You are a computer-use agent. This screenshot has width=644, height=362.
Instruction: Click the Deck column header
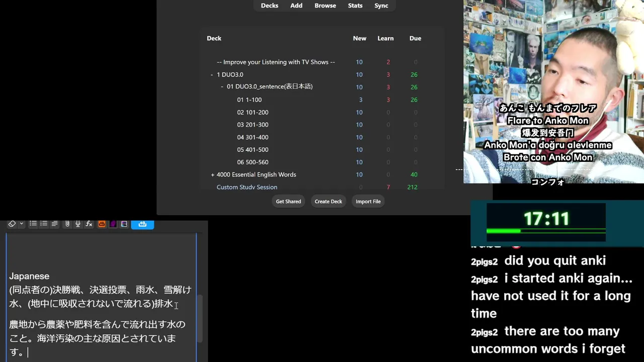pos(214,38)
